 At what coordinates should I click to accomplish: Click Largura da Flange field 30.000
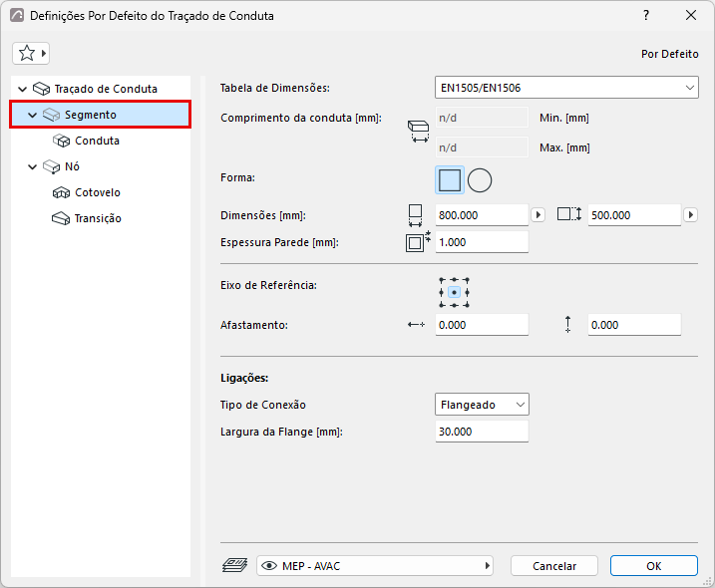482,432
